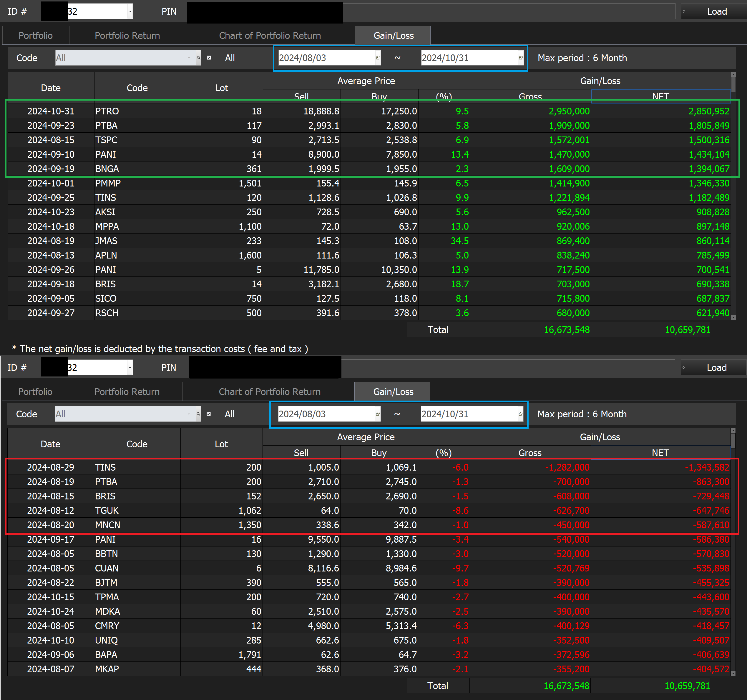
Task: Select the PTRO row dated 2024-10-31
Action: pos(369,111)
